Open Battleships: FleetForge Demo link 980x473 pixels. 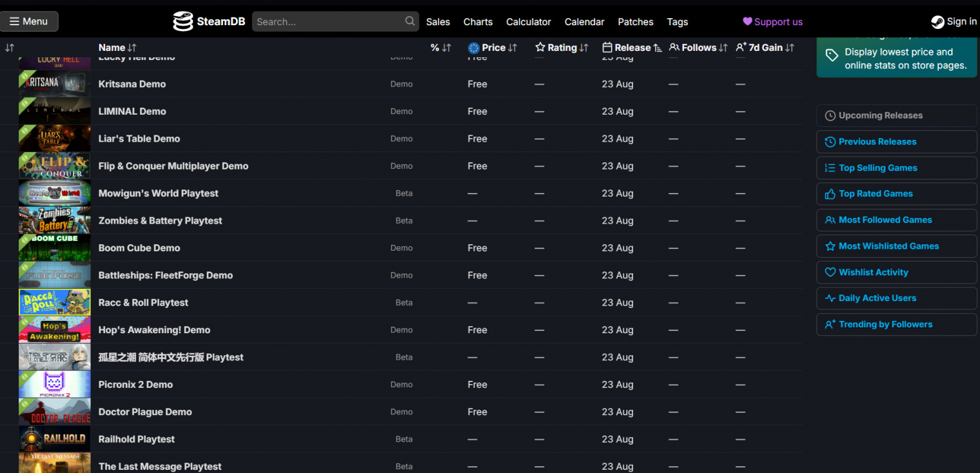(166, 275)
